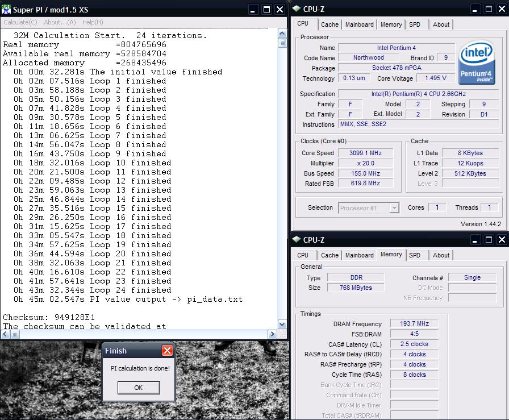Click OK in the Finish dialog
Screen dimensions: 509x420
[x=139, y=388]
